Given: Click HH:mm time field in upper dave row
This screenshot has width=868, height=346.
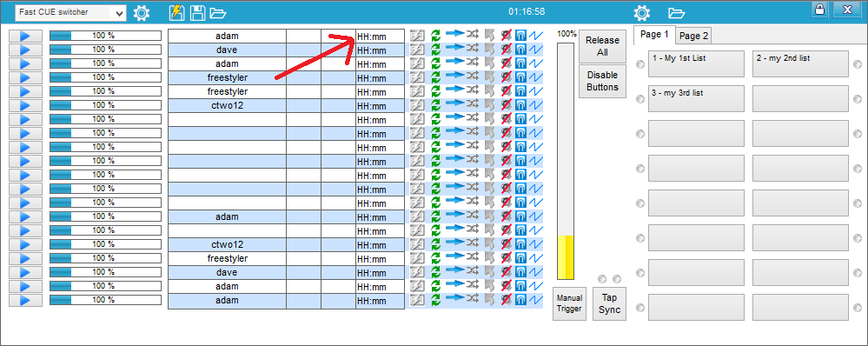Looking at the screenshot, I should coord(381,50).
